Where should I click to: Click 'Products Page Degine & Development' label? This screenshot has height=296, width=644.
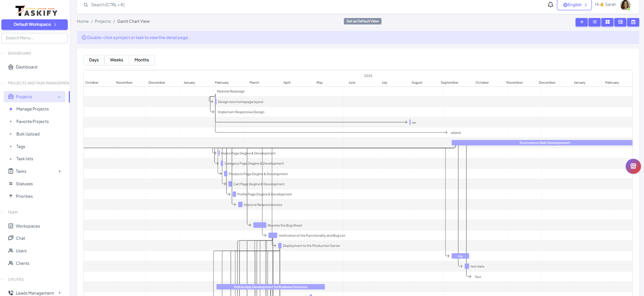[x=258, y=174]
